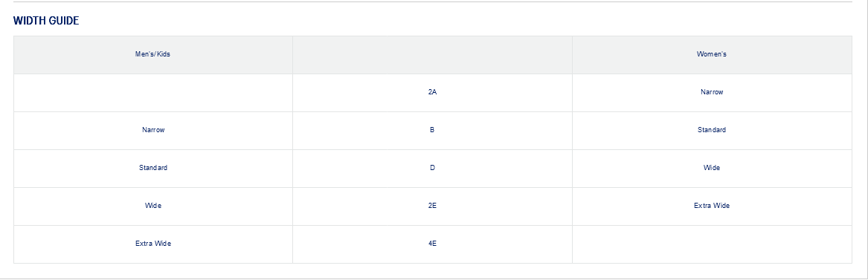Click the D width code cell
This screenshot has height=280, width=868.
[x=432, y=168]
